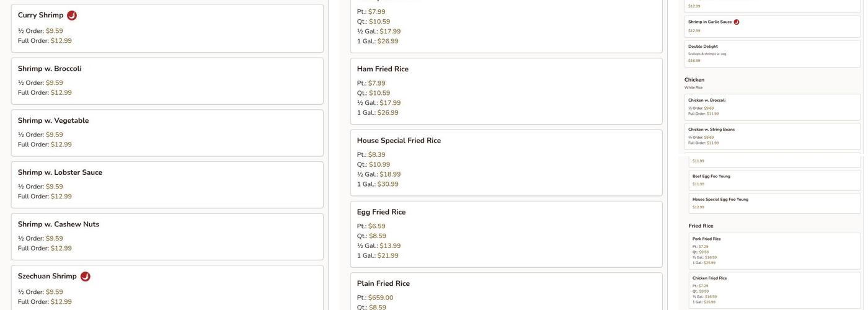Click the Curry Shrimp title
The image size is (868, 310).
coord(40,15)
